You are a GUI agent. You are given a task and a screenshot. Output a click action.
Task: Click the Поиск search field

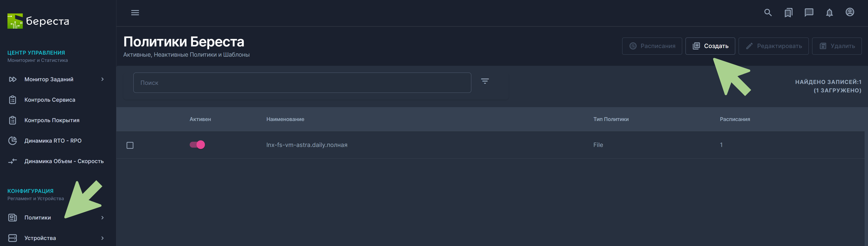(302, 83)
